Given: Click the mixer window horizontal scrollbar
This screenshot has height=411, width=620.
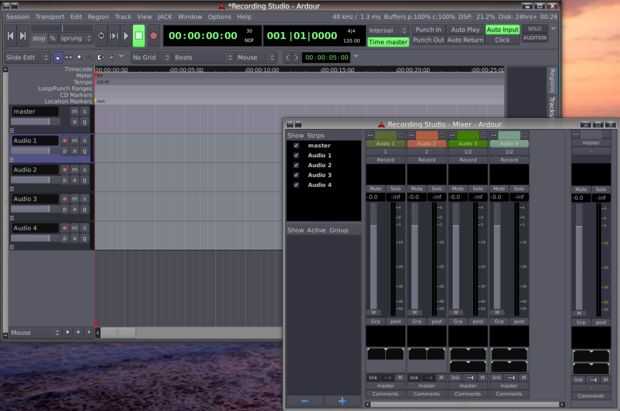Looking at the screenshot, I should pyautogui.click(x=465, y=404).
